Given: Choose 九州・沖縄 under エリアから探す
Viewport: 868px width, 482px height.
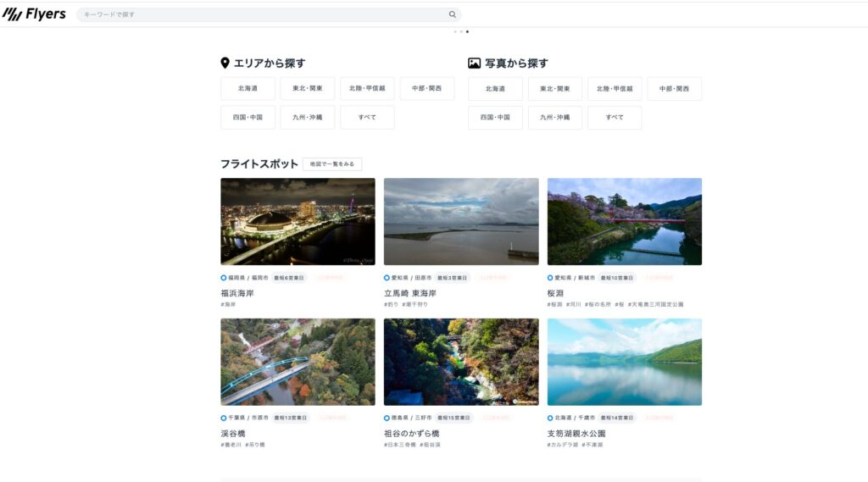Looking at the screenshot, I should coord(307,118).
